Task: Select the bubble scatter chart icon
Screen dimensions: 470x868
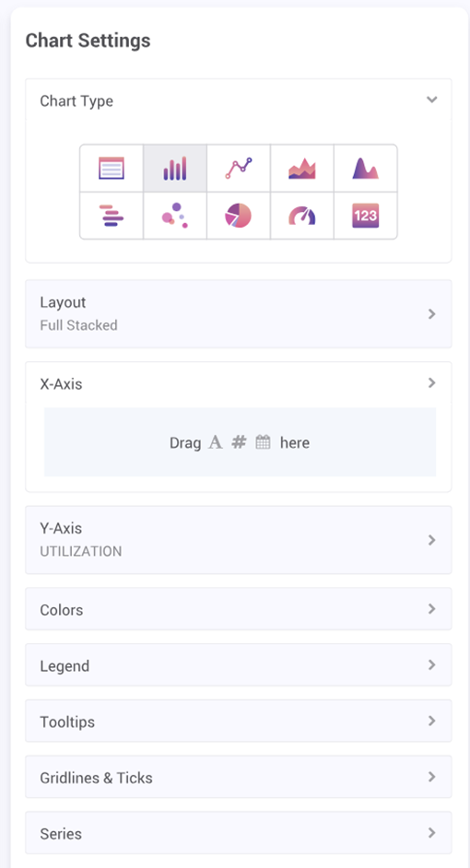Action: 175,216
